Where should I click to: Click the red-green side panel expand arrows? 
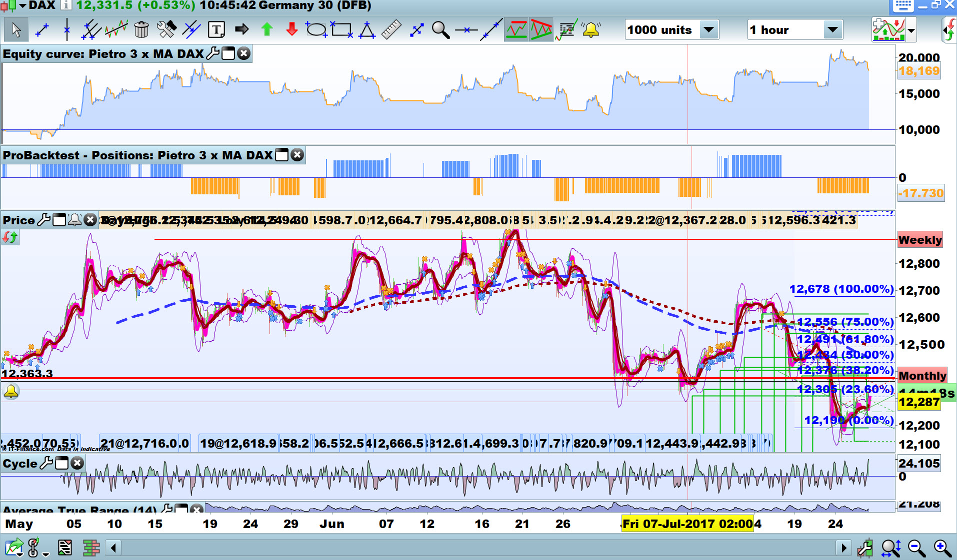pos(948,30)
